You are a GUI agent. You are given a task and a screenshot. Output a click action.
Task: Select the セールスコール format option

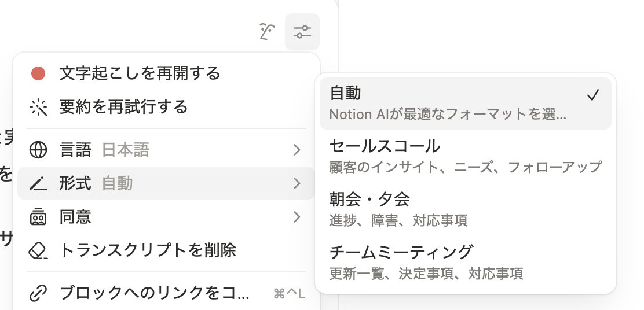[466, 156]
